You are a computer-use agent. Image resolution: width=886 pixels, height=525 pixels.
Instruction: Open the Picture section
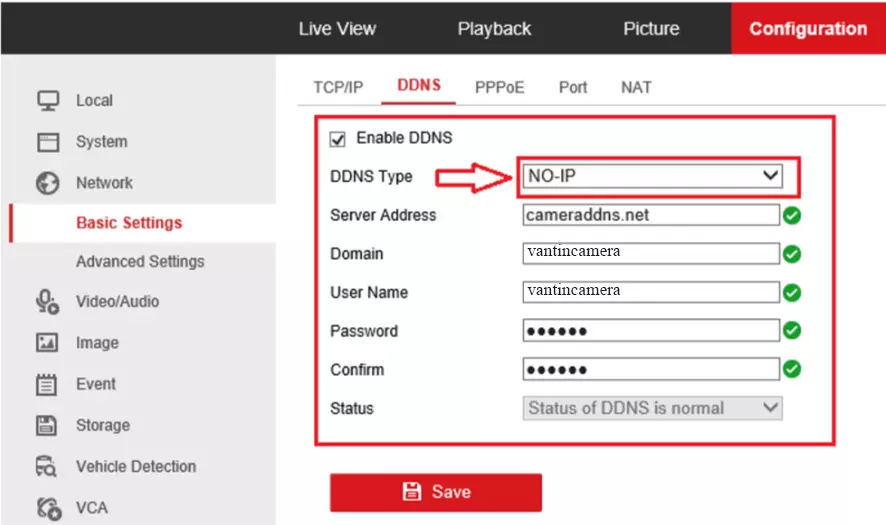click(652, 29)
